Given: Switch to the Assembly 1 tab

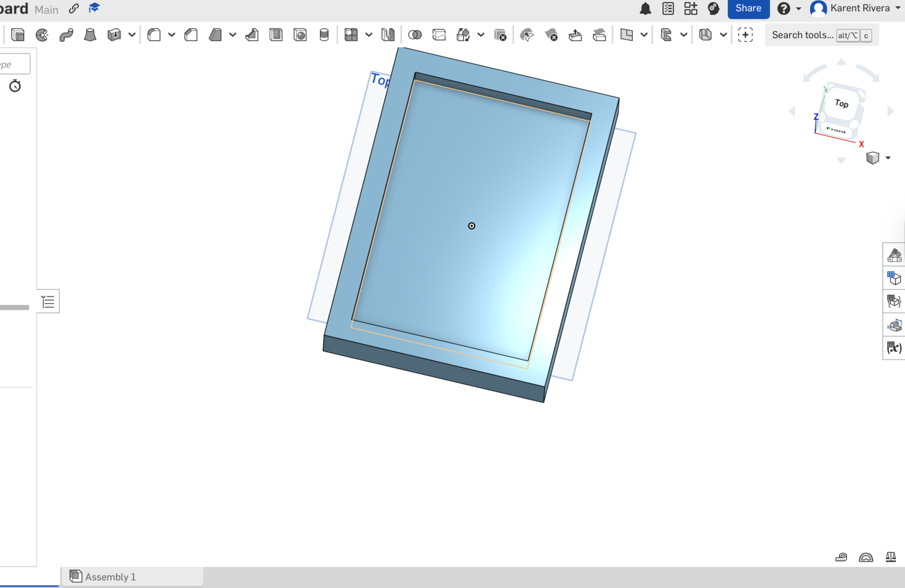Looking at the screenshot, I should click(110, 577).
